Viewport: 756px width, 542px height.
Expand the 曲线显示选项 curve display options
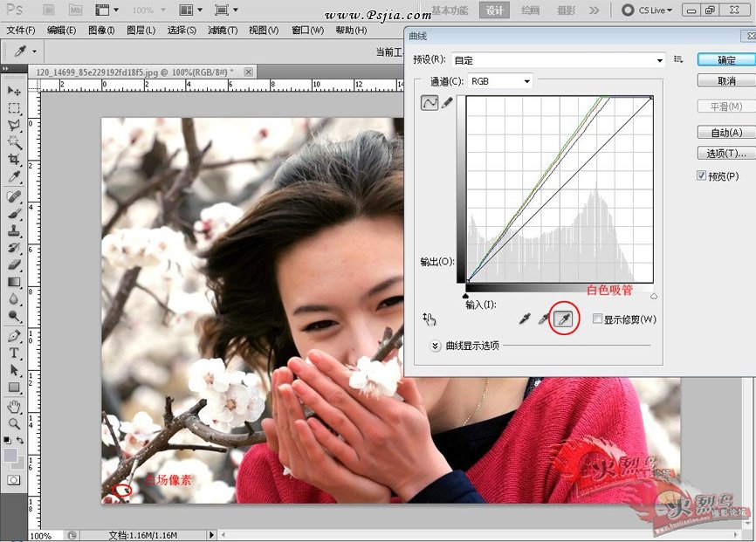click(x=436, y=346)
